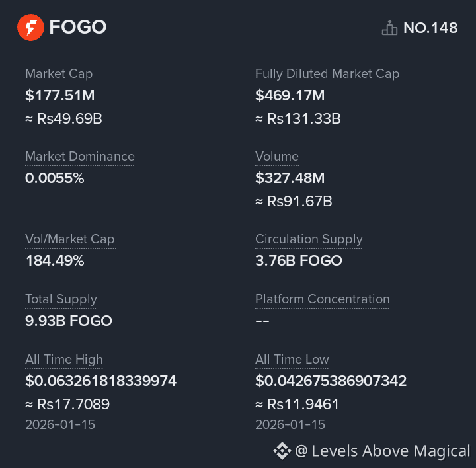
Task: Open the Fully Diluted Market Cap label
Action: click(327, 74)
